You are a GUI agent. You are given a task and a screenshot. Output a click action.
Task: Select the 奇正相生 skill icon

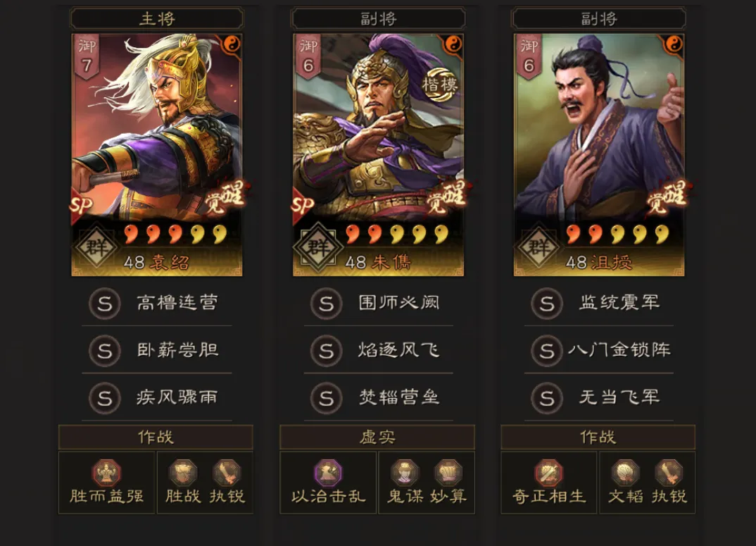(x=548, y=473)
